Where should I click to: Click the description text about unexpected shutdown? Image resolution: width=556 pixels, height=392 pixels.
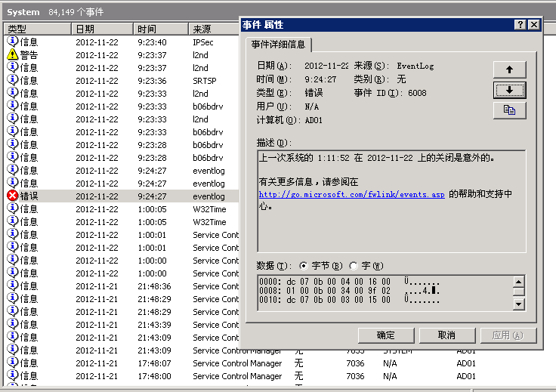[376, 158]
